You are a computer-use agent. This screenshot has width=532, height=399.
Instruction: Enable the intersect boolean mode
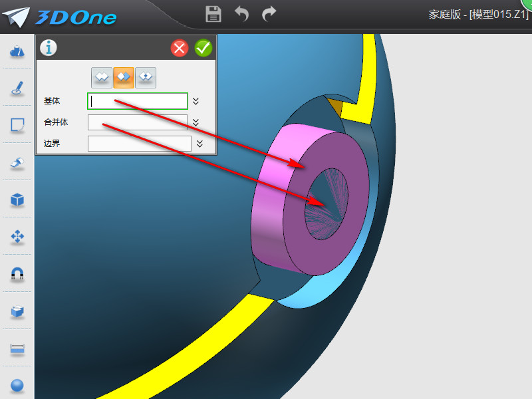(x=145, y=77)
